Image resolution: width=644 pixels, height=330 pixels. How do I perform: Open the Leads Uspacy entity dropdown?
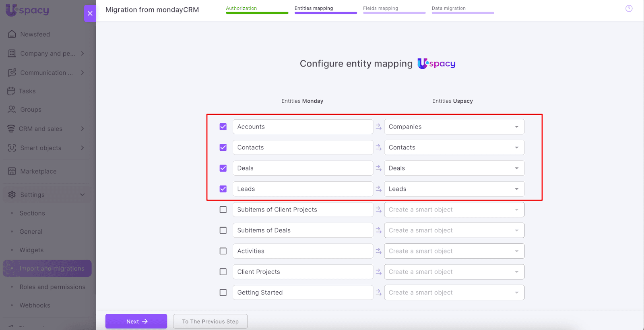point(454,189)
